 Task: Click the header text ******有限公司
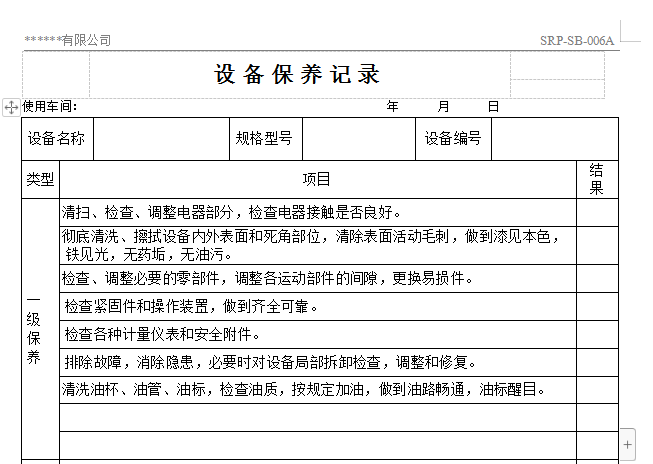pos(68,40)
